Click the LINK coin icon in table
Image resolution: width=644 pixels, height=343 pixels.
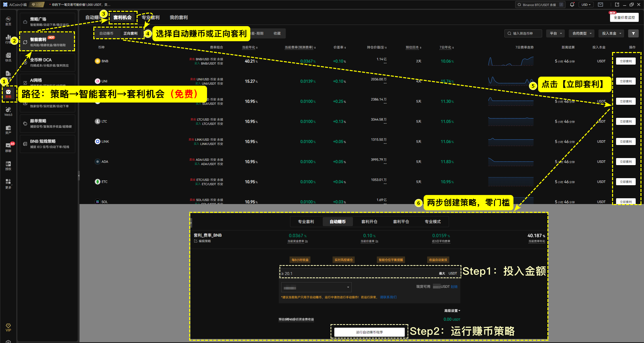click(x=97, y=141)
